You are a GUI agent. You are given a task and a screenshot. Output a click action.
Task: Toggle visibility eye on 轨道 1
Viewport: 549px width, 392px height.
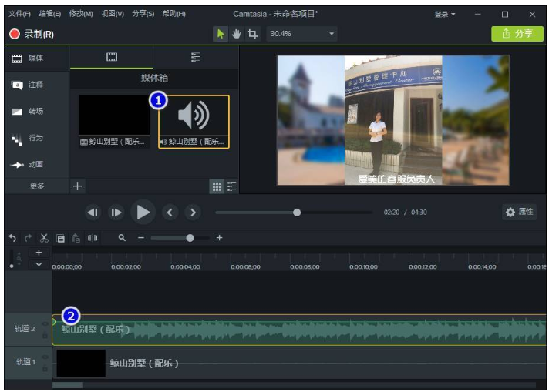pos(45,357)
